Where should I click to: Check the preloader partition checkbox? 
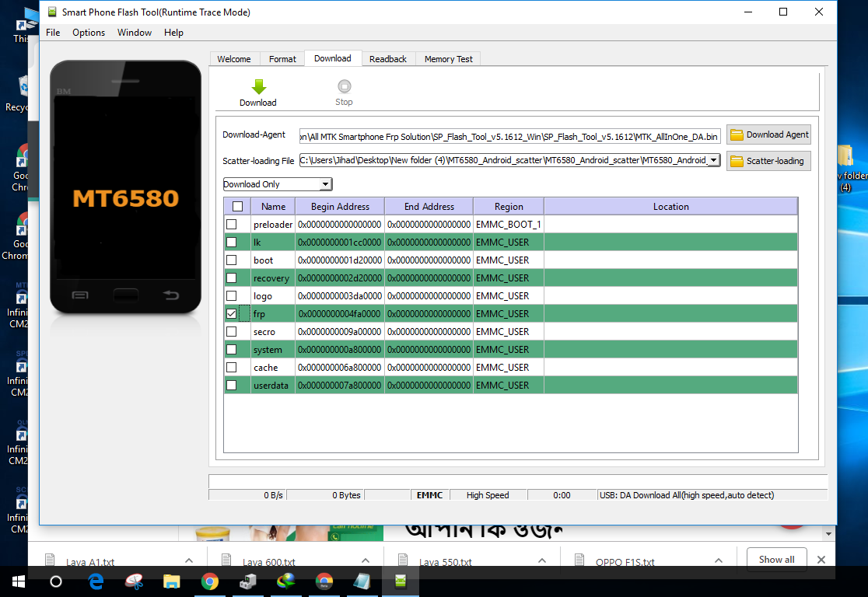coord(232,224)
